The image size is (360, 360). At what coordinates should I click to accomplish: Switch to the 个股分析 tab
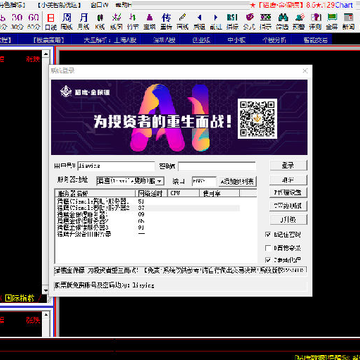[274, 40]
